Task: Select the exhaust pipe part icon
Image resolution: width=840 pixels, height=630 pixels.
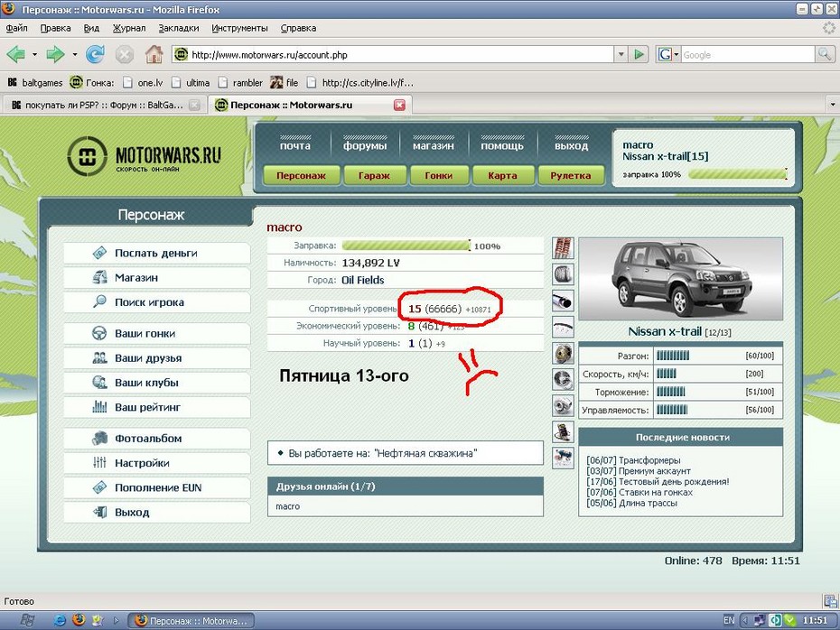Action: pos(563,301)
